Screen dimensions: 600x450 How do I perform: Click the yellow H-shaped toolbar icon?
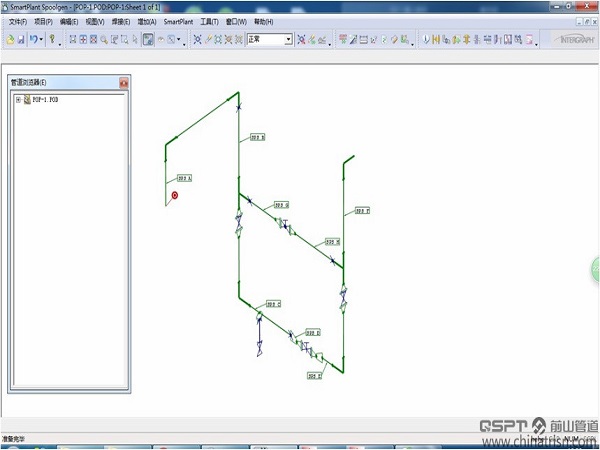(x=436, y=39)
